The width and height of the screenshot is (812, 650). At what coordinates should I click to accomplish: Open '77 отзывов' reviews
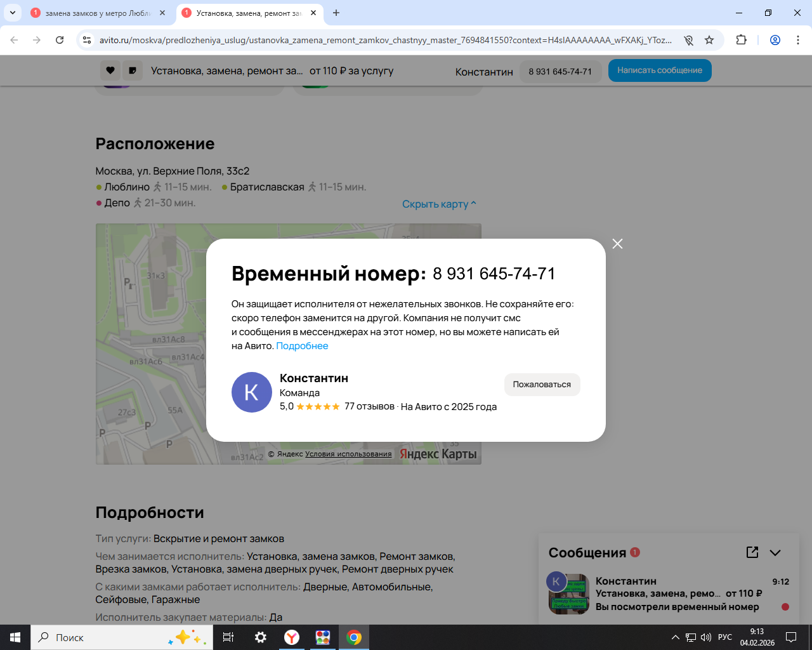369,406
